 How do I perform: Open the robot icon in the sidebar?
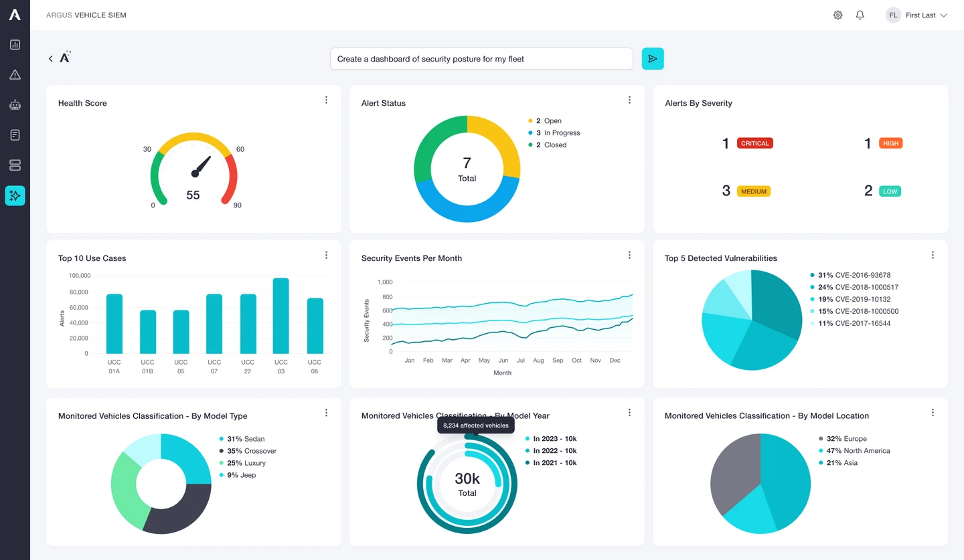coord(15,105)
